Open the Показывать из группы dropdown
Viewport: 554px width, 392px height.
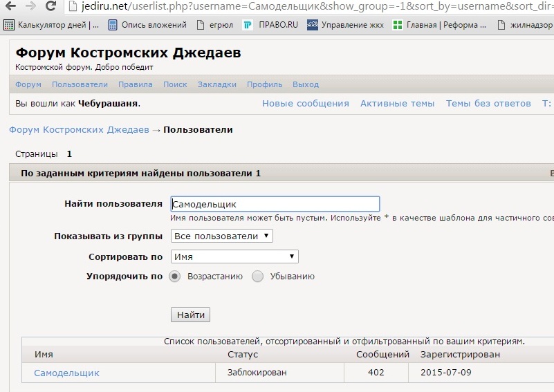click(x=221, y=236)
